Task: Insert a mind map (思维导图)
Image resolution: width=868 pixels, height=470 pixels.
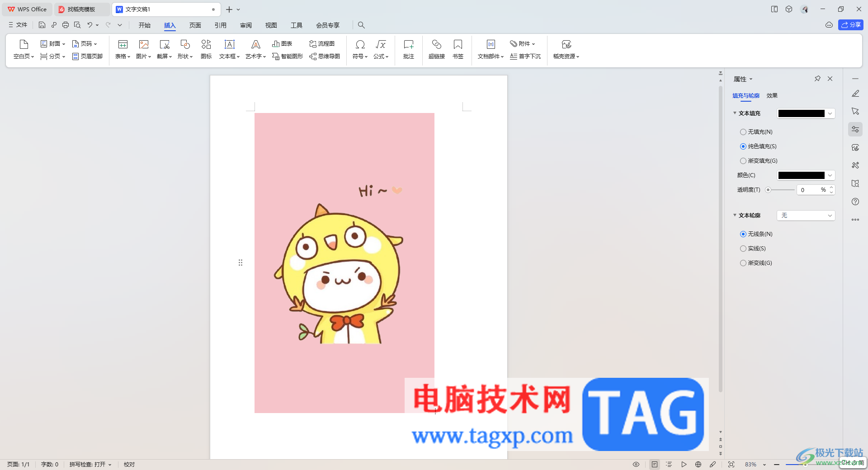Action: 325,56
